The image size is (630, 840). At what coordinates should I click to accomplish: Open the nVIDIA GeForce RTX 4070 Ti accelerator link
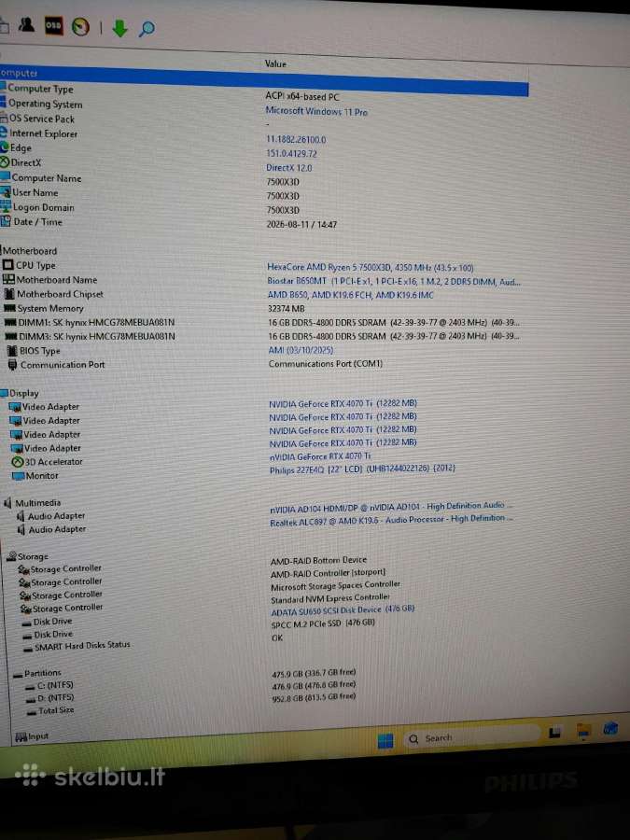(320, 456)
